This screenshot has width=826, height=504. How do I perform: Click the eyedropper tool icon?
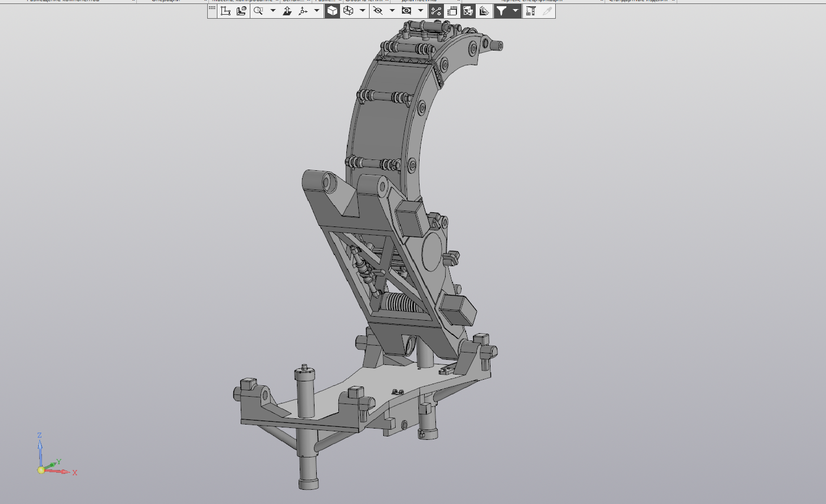point(547,11)
